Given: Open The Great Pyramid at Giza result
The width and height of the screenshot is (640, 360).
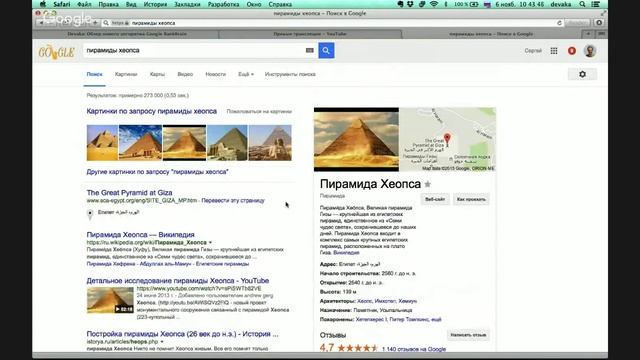Looking at the screenshot, I should click(x=129, y=193).
